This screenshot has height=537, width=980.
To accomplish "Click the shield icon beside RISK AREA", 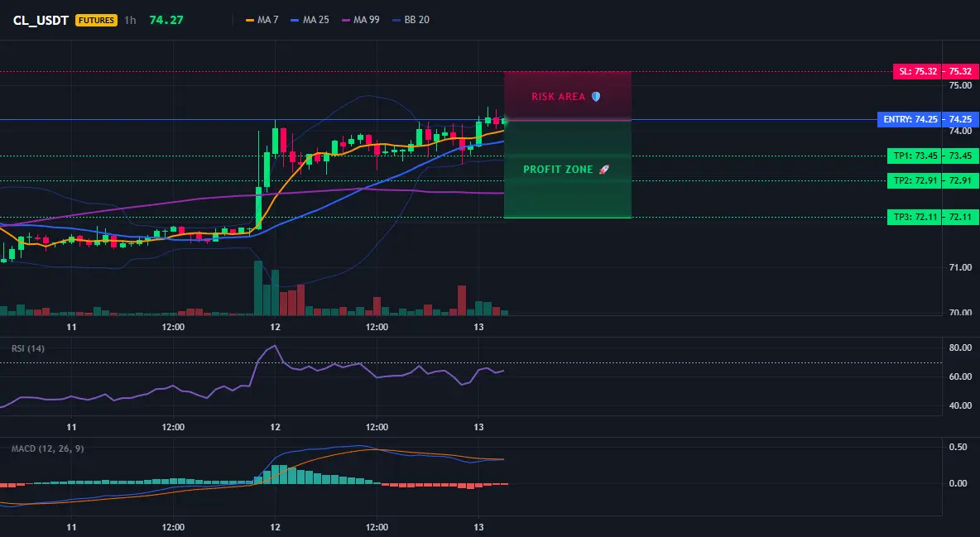I will coord(596,97).
